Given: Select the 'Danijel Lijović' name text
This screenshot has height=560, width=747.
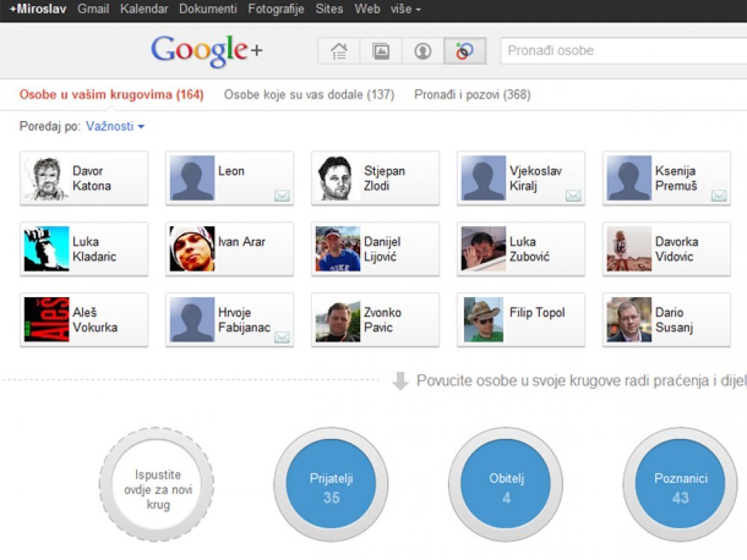Looking at the screenshot, I should (382, 249).
